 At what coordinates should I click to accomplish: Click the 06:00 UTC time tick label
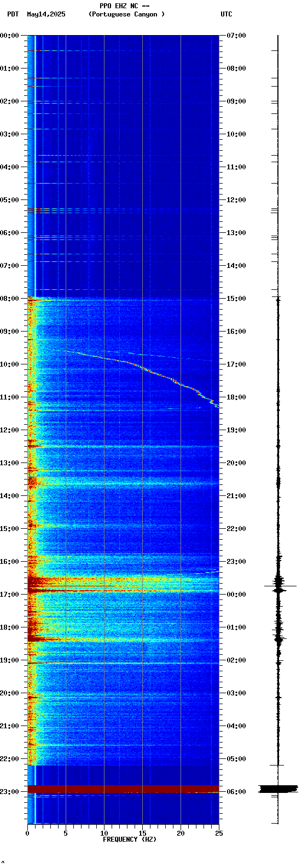(236, 792)
